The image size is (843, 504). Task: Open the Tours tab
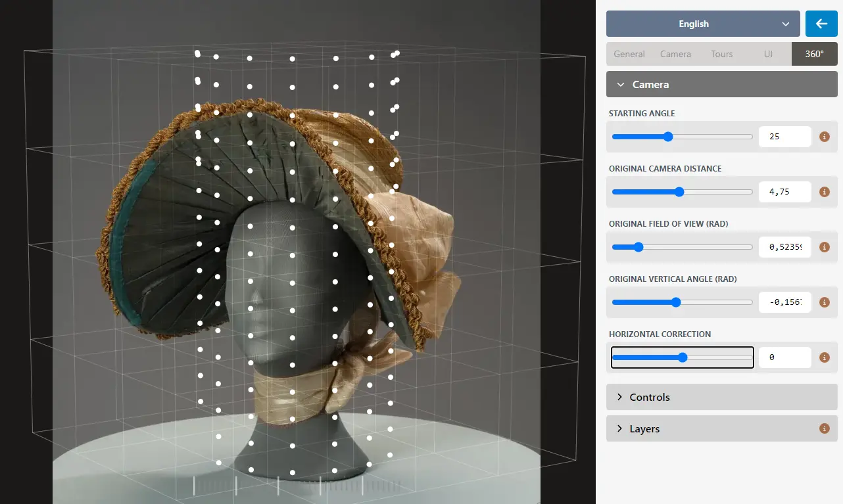click(721, 54)
